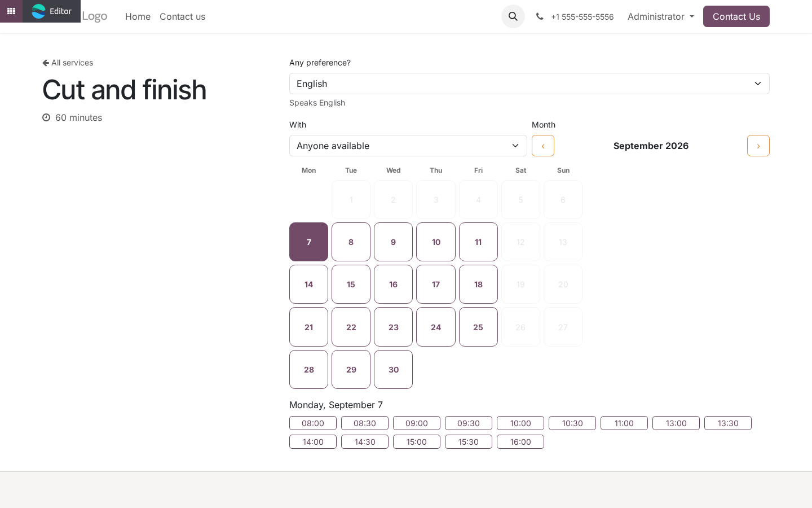Screen dimensions: 812x508
Task: Click the phone handset icon
Action: [x=540, y=16]
